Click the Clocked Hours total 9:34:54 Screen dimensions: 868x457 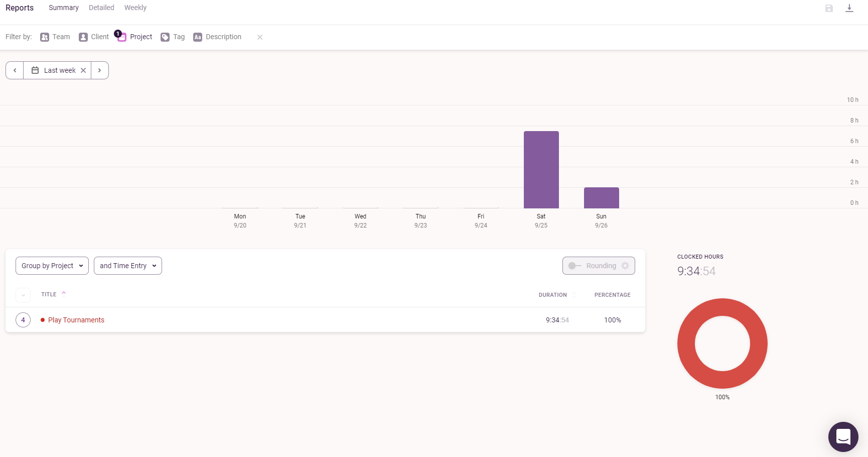click(x=696, y=271)
